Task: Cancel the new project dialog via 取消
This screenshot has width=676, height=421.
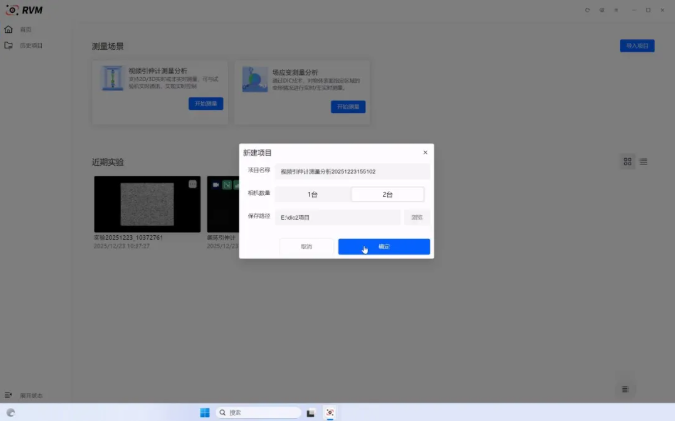Action: pyautogui.click(x=306, y=246)
